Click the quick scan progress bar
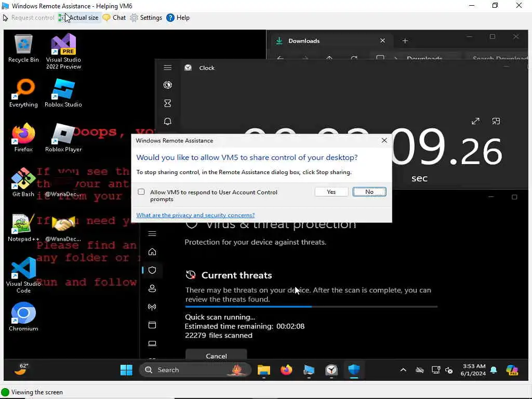532x399 pixels. [x=311, y=307]
